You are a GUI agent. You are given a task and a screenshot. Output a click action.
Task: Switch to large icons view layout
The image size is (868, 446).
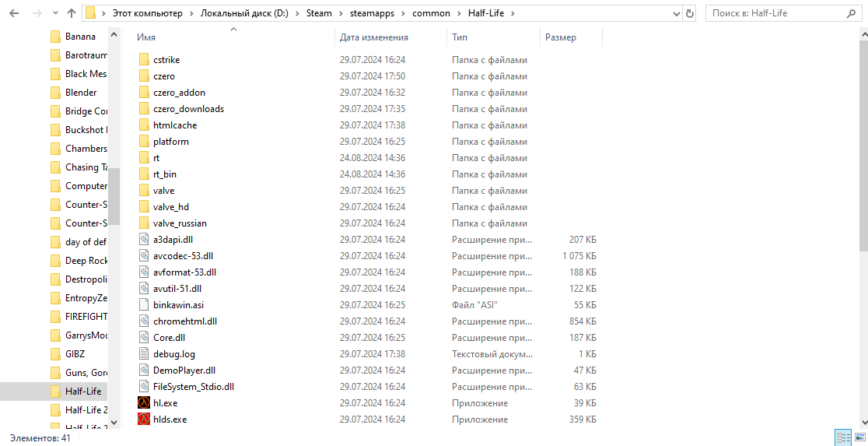point(860,437)
